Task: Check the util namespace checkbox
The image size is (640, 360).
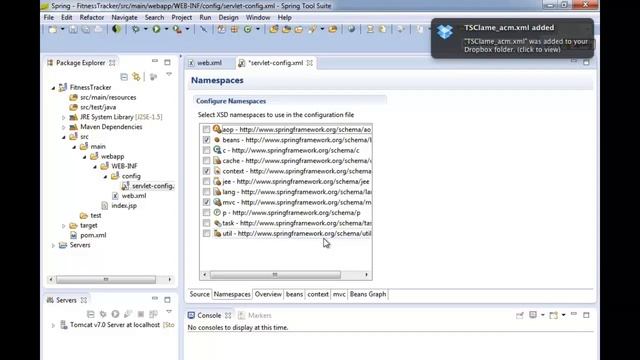Action: [207, 233]
